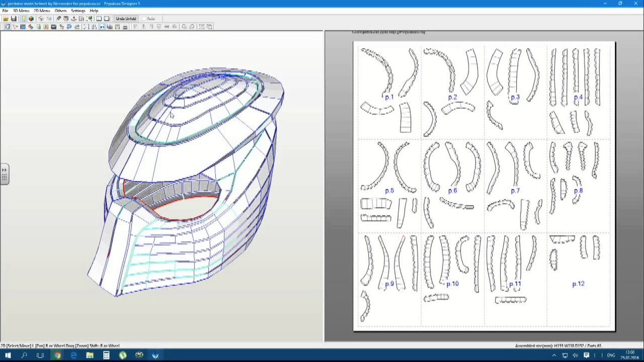Click the anchor icon in the toolbar

pos(73,19)
